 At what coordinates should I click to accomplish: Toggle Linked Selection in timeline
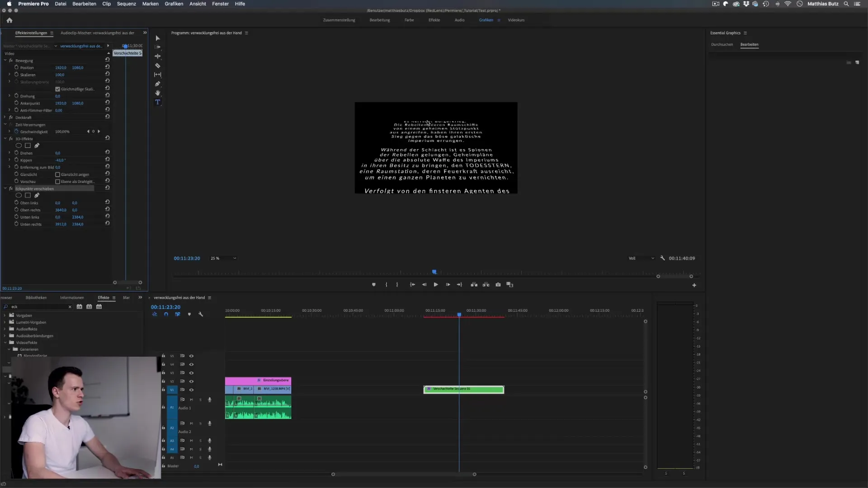point(178,314)
